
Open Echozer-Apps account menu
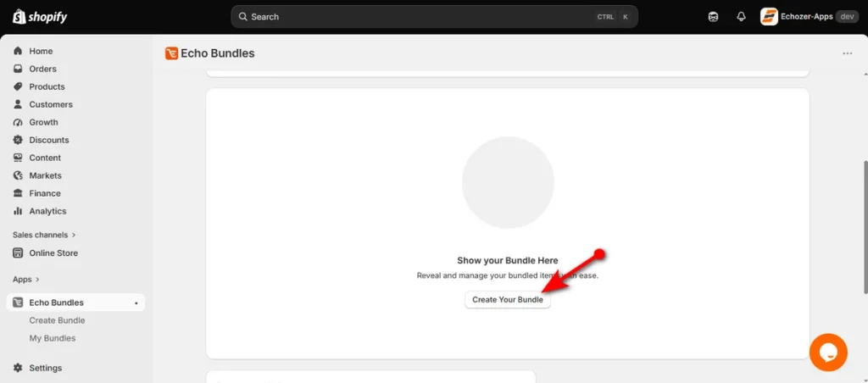(x=810, y=17)
